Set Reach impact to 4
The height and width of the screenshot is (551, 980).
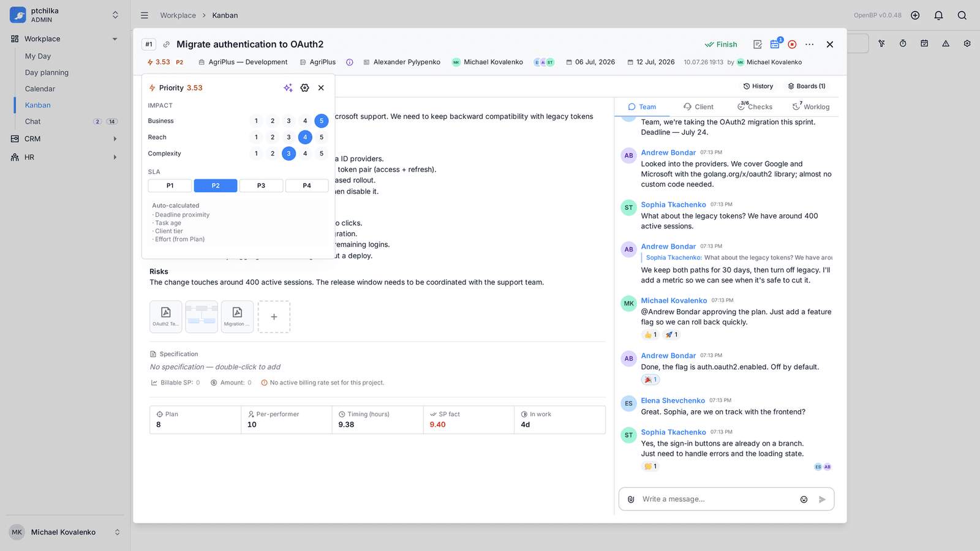(x=305, y=137)
